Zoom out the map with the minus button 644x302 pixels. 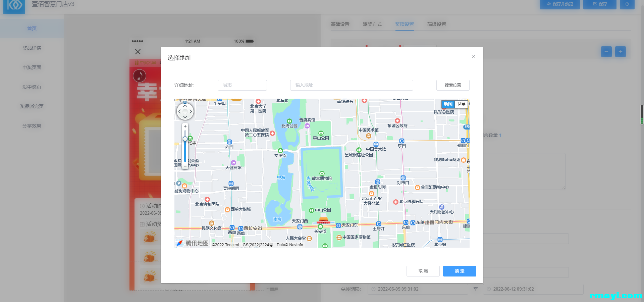pos(185,166)
